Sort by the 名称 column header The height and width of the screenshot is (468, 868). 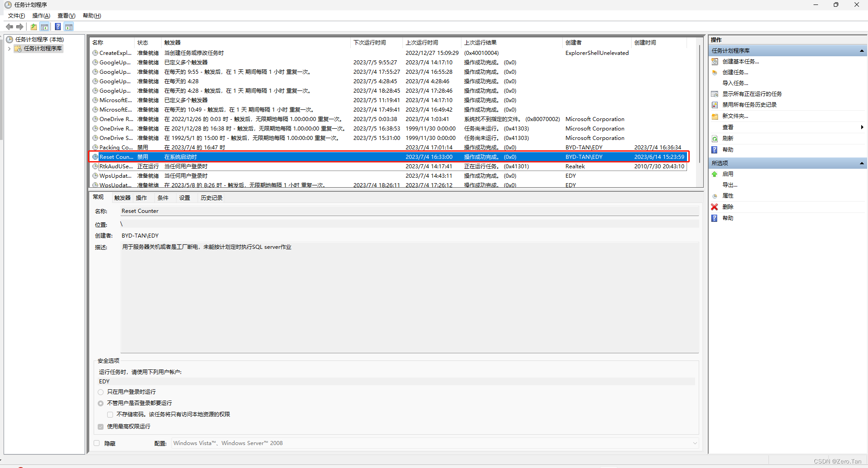pos(112,43)
